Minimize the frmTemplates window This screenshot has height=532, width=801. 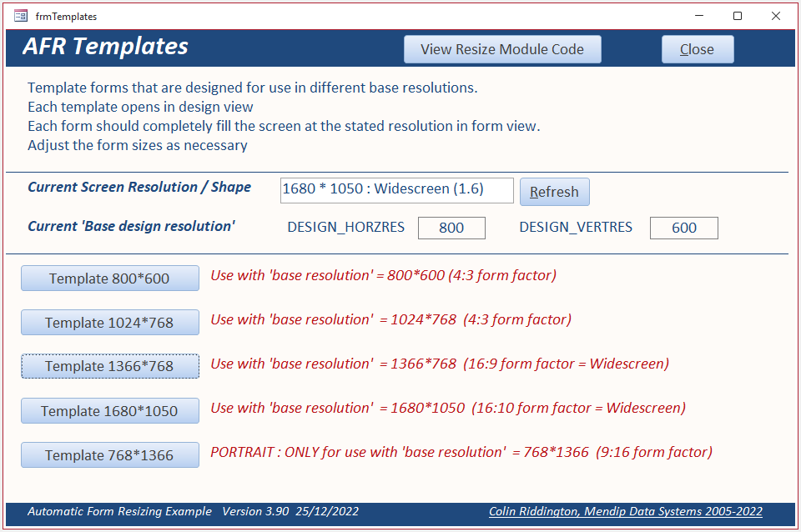[x=699, y=16]
